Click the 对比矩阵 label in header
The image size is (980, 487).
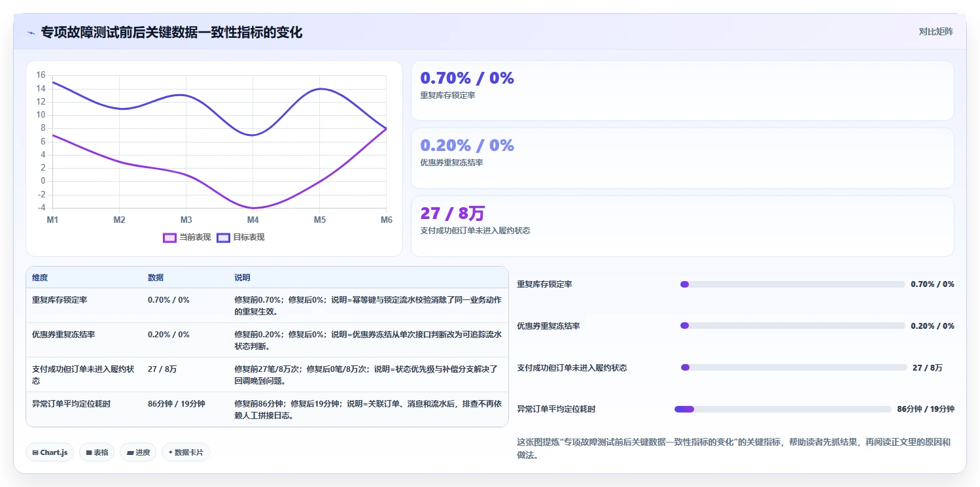pos(936,31)
